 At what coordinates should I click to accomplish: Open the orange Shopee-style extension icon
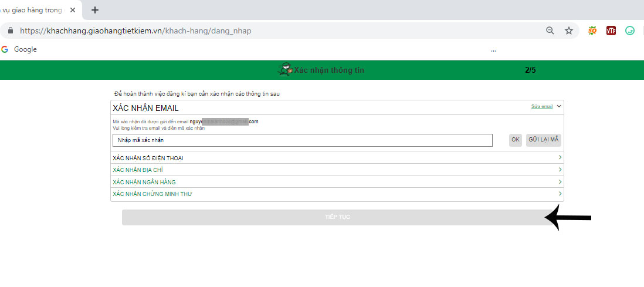[x=592, y=31]
